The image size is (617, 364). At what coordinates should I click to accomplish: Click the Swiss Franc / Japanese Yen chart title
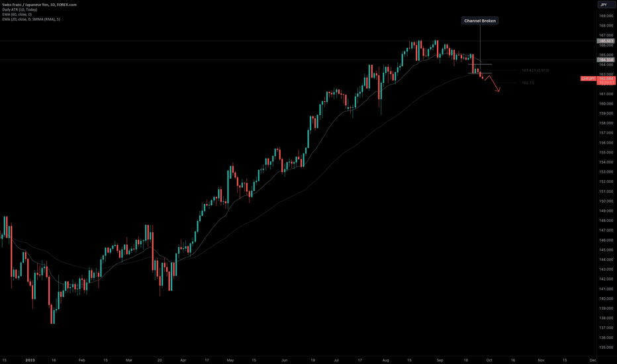point(39,5)
